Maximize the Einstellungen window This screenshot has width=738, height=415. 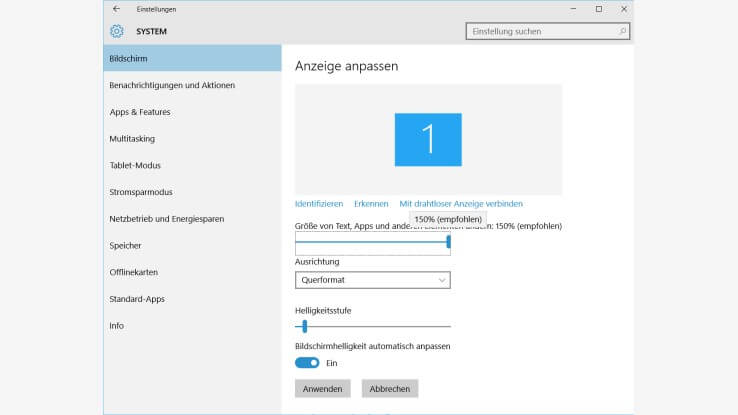[598, 9]
